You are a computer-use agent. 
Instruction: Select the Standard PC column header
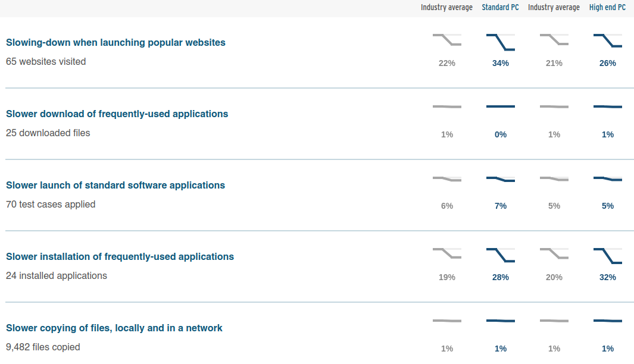pos(500,7)
